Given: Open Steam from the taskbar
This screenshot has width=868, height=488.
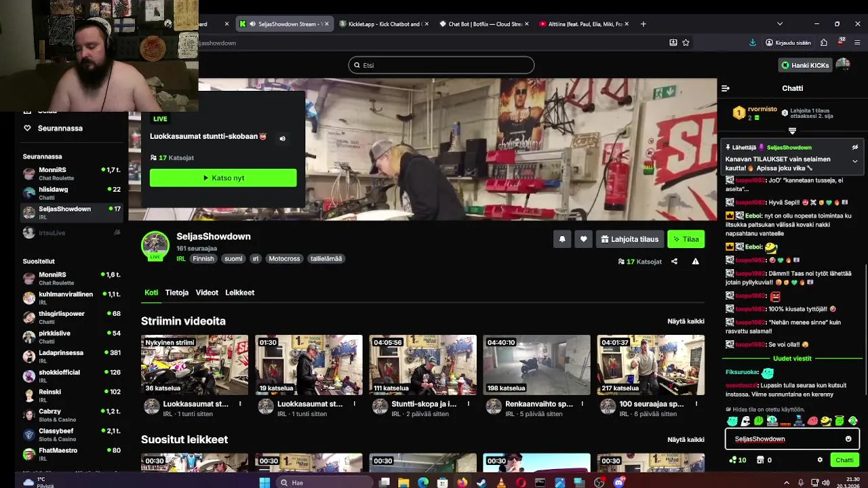Looking at the screenshot, I should (481, 483).
